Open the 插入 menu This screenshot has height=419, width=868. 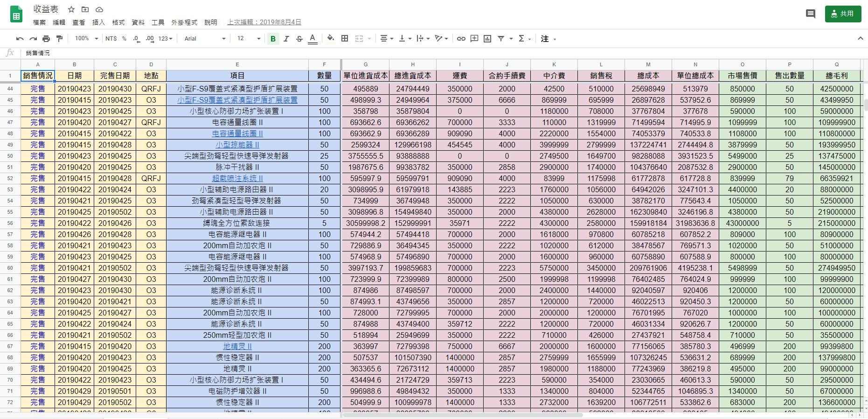tap(98, 22)
